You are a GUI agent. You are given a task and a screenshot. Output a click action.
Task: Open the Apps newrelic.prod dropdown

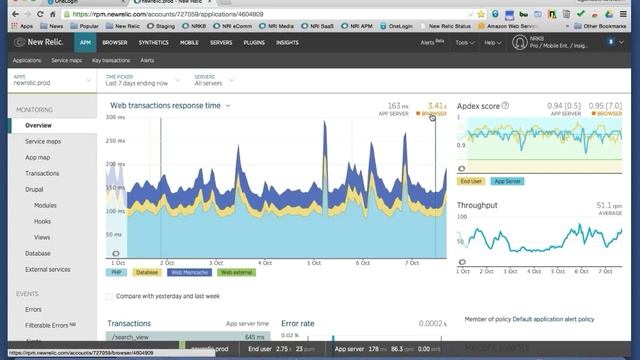(52, 80)
